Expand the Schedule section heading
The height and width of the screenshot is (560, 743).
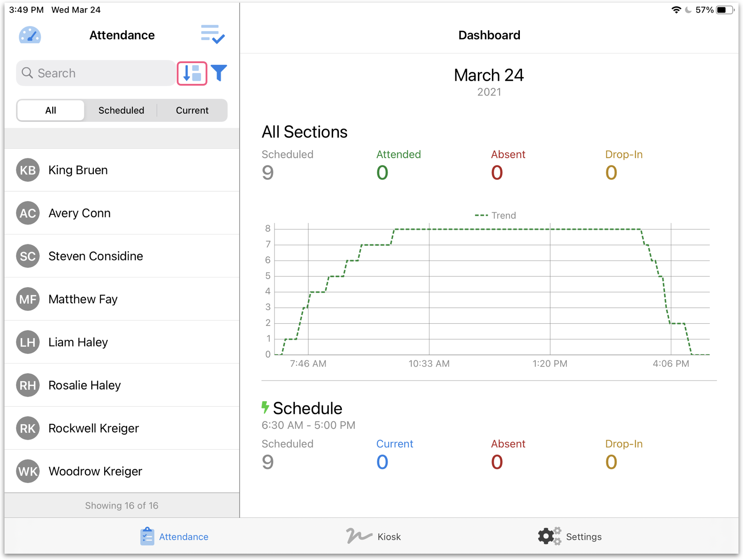307,408
